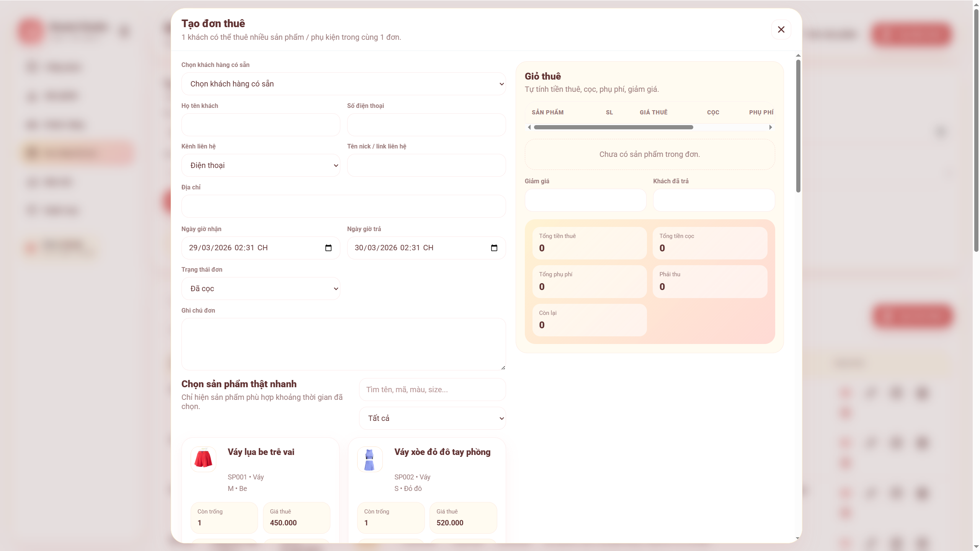980x551 pixels.
Task: Select the Váy xòe đỏ đô product title
Action: pyautogui.click(x=442, y=452)
